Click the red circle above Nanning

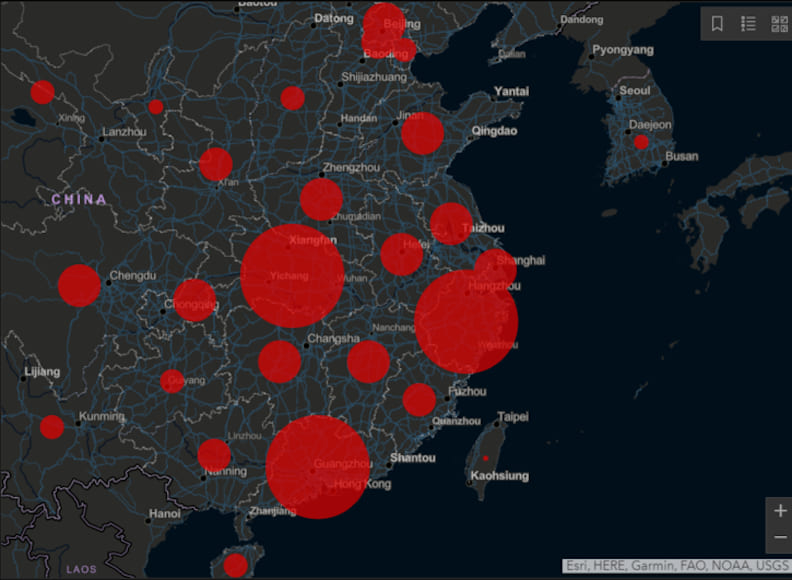click(214, 455)
